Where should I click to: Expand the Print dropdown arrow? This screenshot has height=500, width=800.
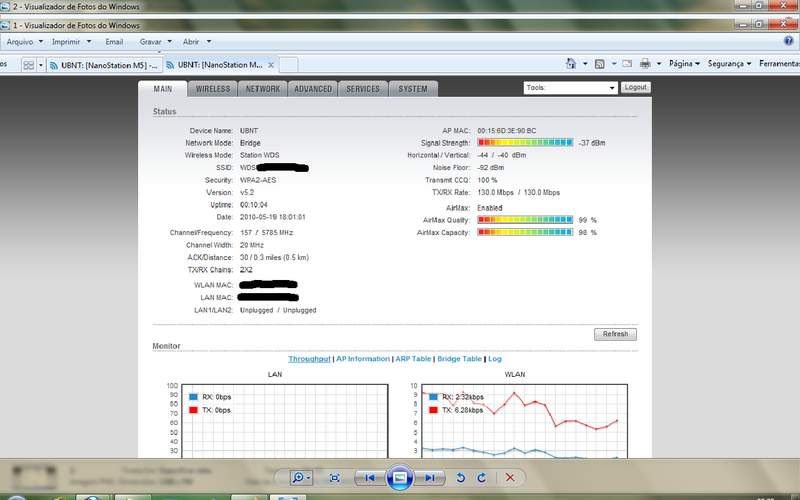659,64
